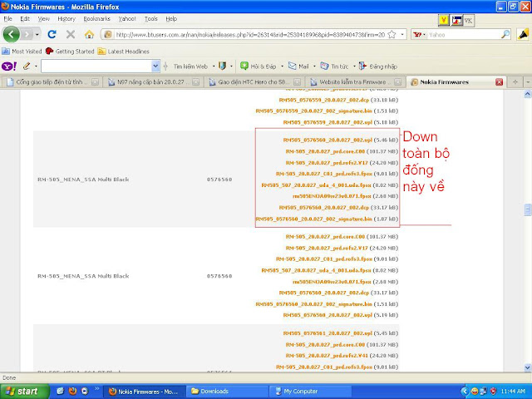
Task: Click Đăng nhập to sign in
Action: pos(378,66)
